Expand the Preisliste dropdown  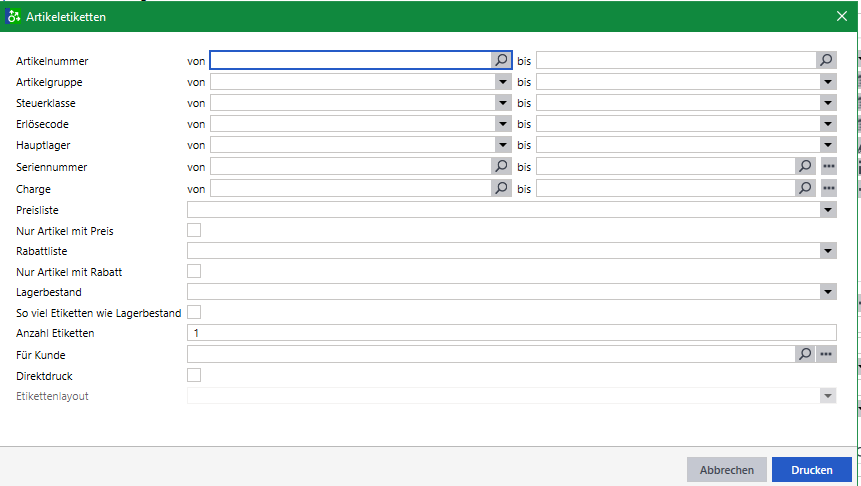coord(827,209)
